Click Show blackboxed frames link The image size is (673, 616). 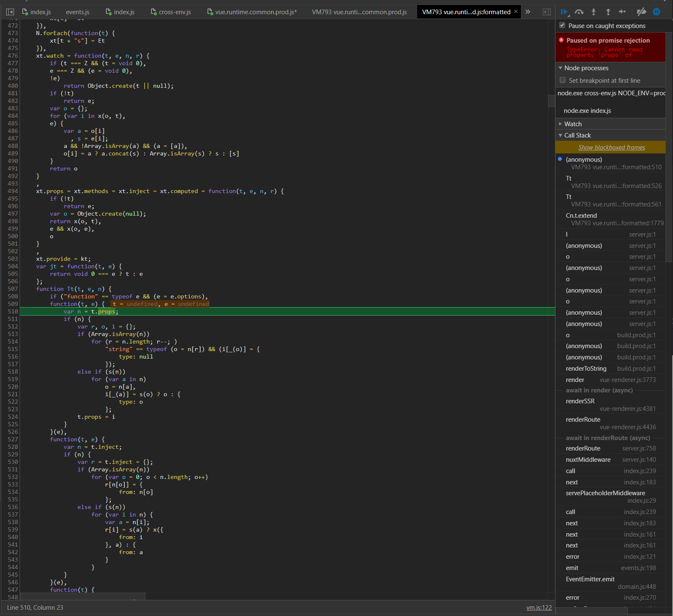pos(612,148)
